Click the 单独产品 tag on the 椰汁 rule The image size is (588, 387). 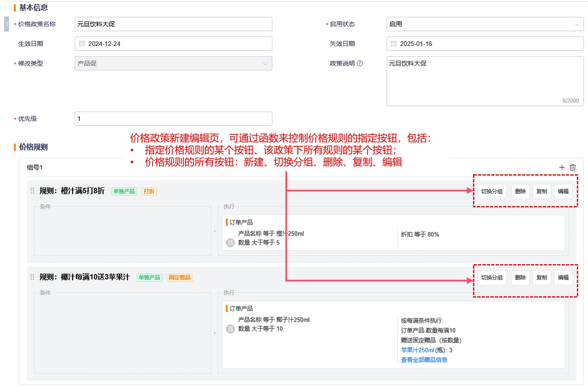click(150, 277)
